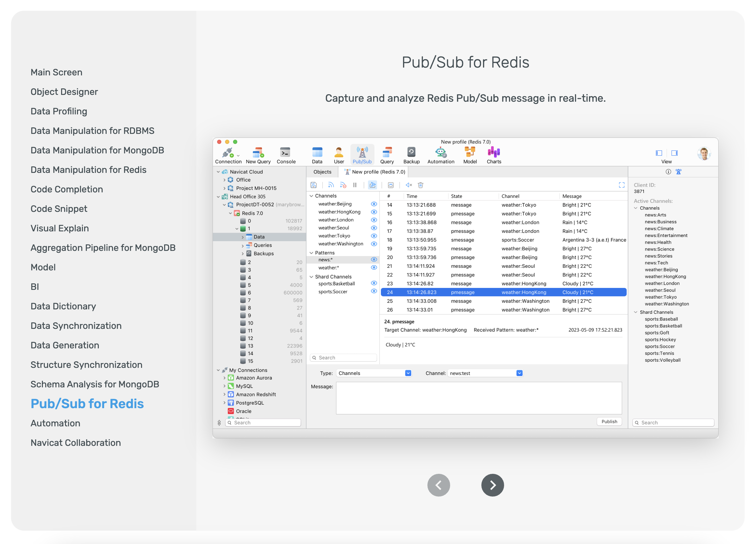The image size is (756, 544).
Task: Go to the previous slide arrow
Action: tap(438, 485)
